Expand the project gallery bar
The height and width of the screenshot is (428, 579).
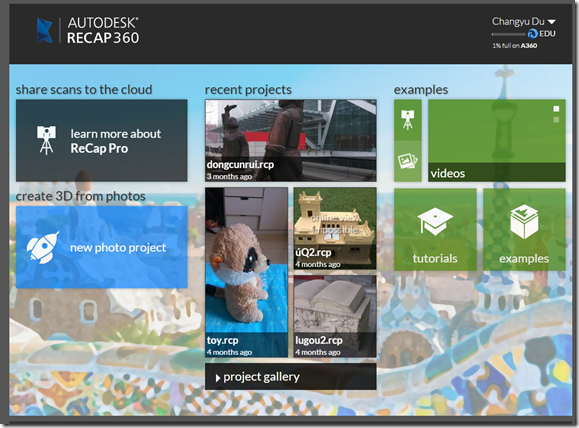click(291, 377)
